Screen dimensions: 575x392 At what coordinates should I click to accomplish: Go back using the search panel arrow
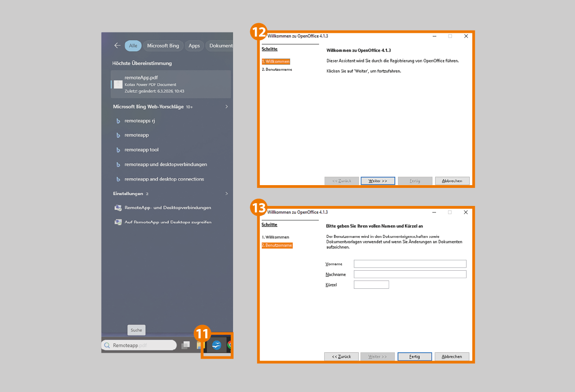click(x=117, y=45)
